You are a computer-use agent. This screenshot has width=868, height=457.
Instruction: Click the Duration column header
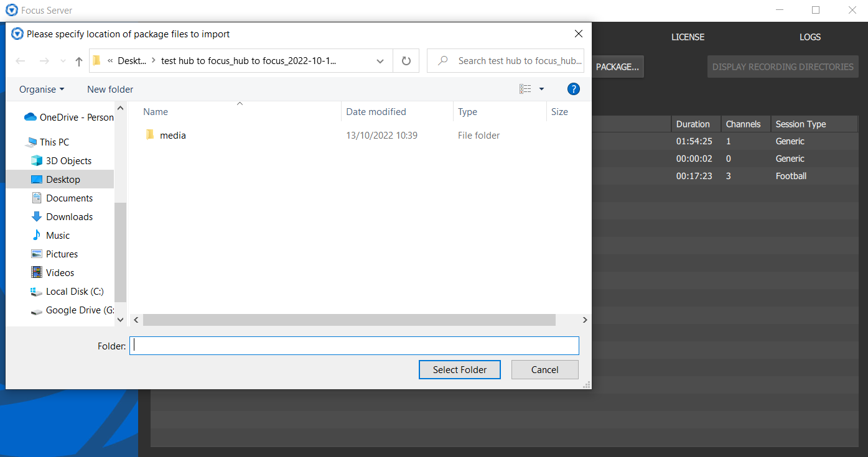coord(696,124)
